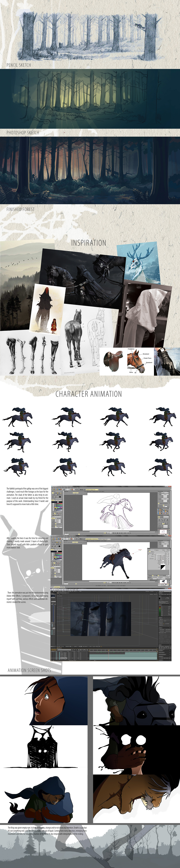
Task: Click the 'PENCIL SKETCH' caption
Action: click(19, 65)
